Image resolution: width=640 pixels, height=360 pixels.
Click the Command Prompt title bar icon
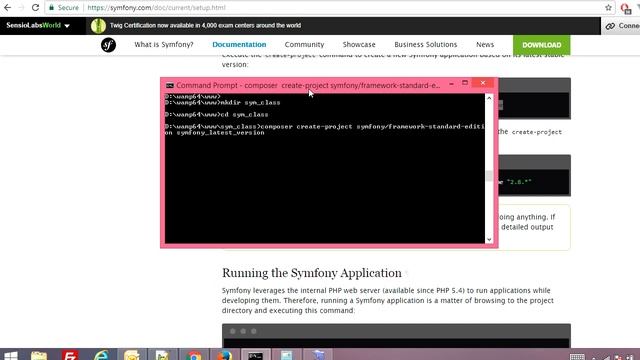(x=170, y=85)
